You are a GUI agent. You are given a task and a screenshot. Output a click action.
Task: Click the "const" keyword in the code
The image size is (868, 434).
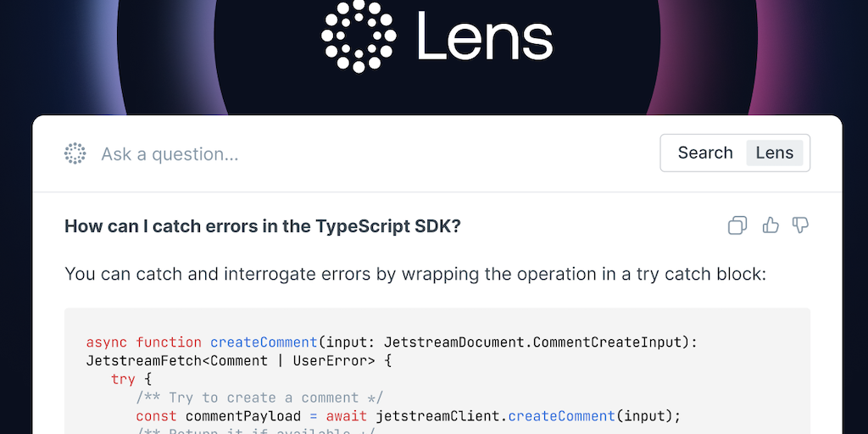point(156,416)
